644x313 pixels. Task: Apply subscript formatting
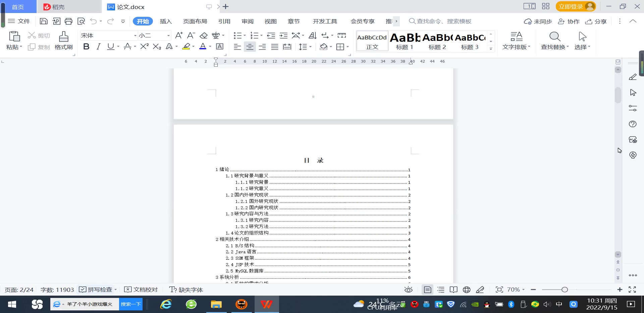click(x=157, y=47)
